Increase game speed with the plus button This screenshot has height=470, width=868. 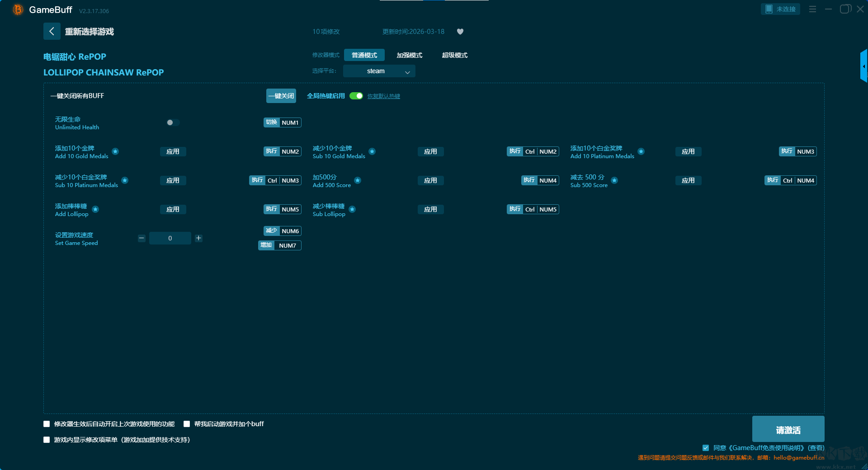coord(198,238)
